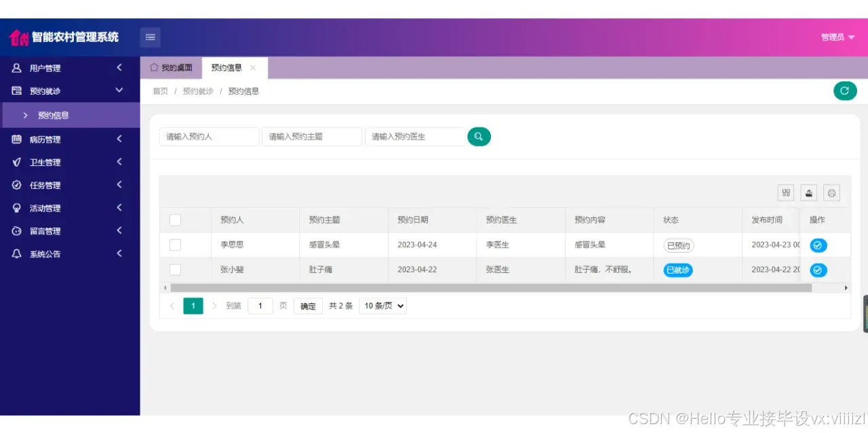Screen dimensions: 868x433
Task: Close the 预约信息 tab with X
Action: coord(253,68)
